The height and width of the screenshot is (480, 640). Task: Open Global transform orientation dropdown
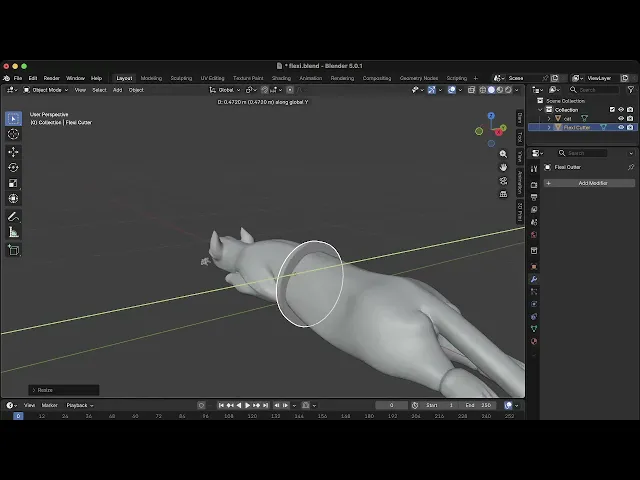pyautogui.click(x=225, y=90)
